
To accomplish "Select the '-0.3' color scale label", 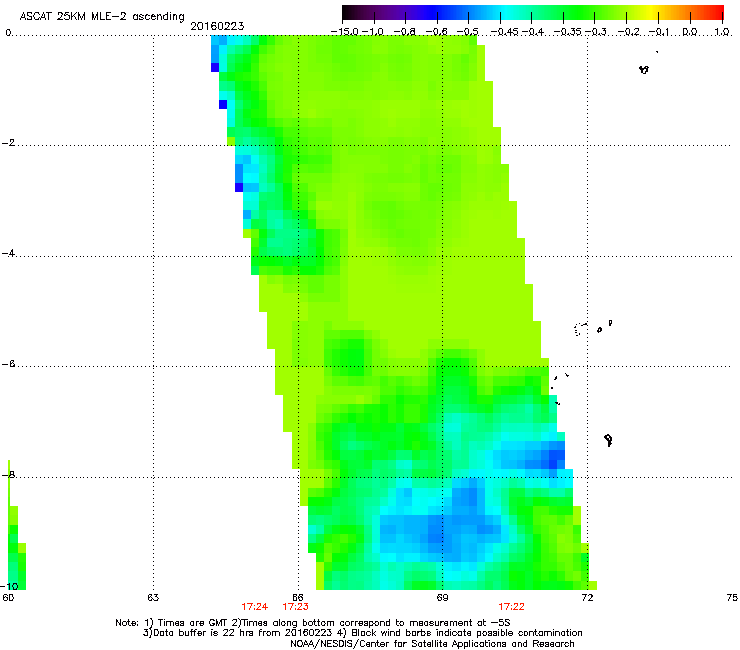I will click(x=596, y=32).
